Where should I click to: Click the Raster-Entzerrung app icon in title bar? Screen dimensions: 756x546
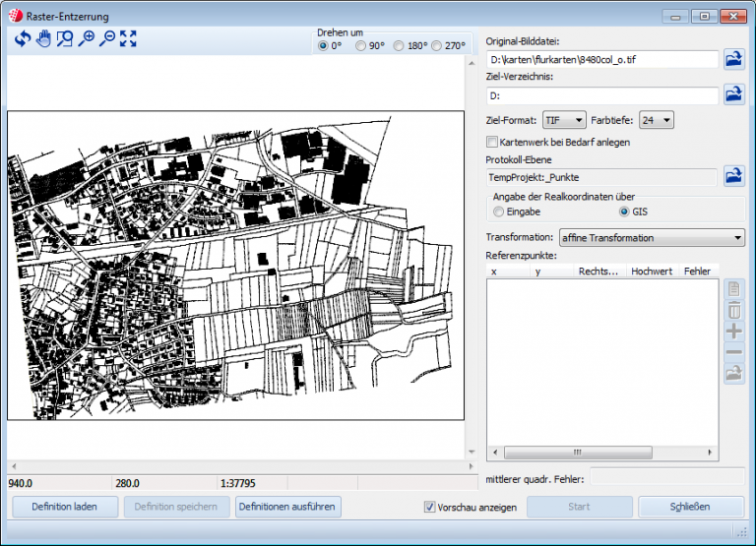(x=16, y=16)
